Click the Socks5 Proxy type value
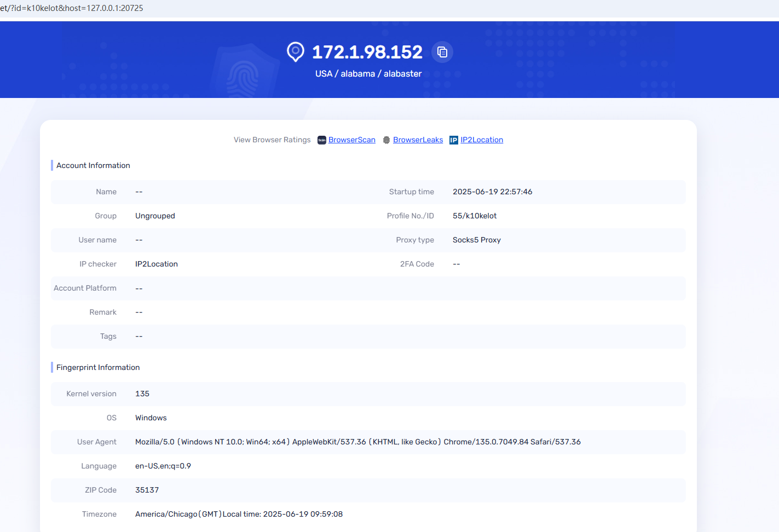The height and width of the screenshot is (532, 779). [476, 240]
